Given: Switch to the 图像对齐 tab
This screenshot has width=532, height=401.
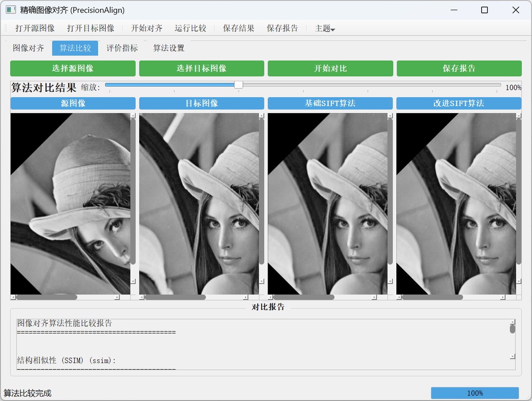Looking at the screenshot, I should [29, 48].
